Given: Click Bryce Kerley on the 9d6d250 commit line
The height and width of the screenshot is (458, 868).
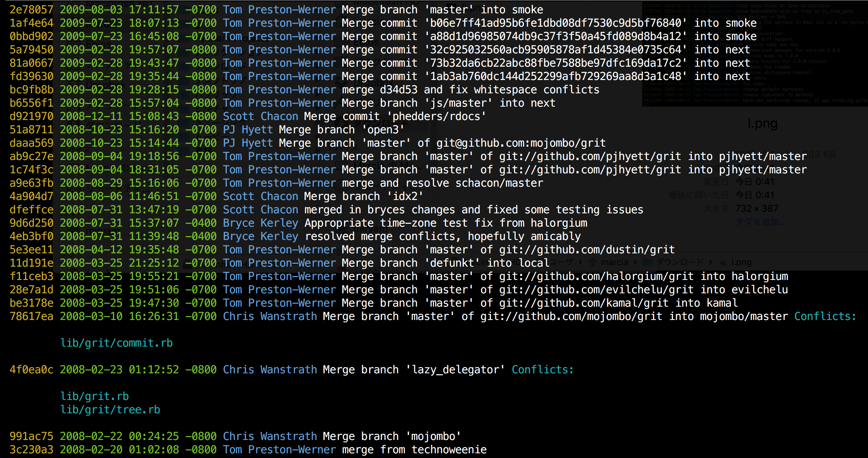Looking at the screenshot, I should point(261,223).
